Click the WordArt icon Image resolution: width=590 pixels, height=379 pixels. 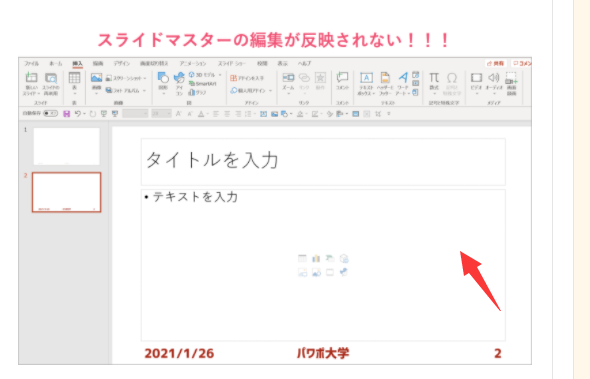403,78
